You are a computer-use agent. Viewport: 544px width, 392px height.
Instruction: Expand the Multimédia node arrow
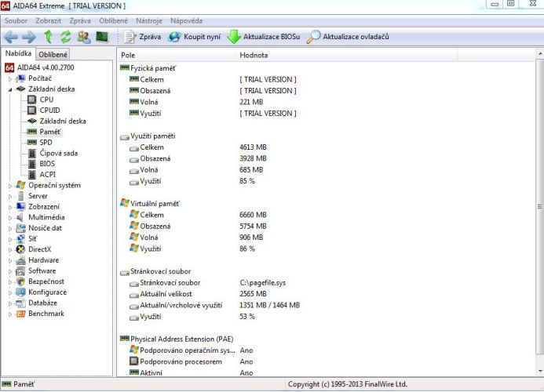10,219
